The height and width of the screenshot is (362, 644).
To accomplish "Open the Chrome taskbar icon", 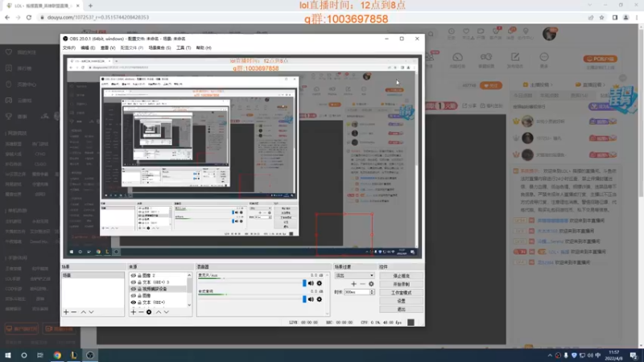I will pyautogui.click(x=57, y=355).
